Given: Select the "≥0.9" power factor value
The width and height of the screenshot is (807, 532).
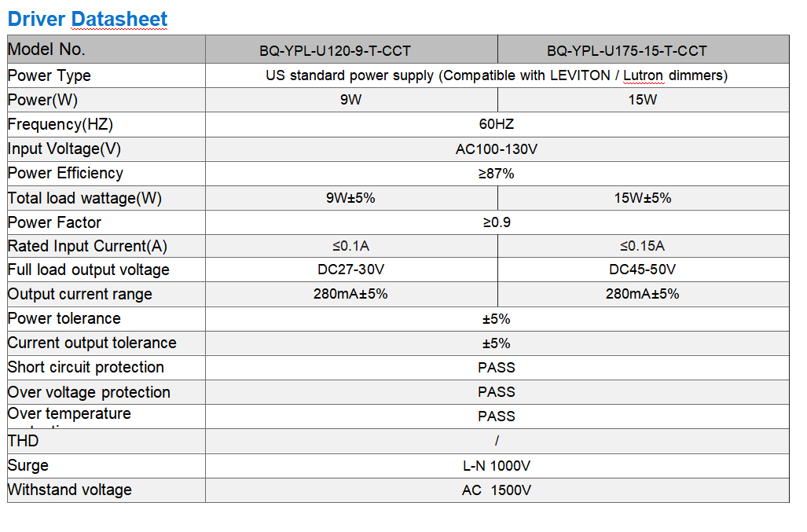Looking at the screenshot, I should point(496,222).
